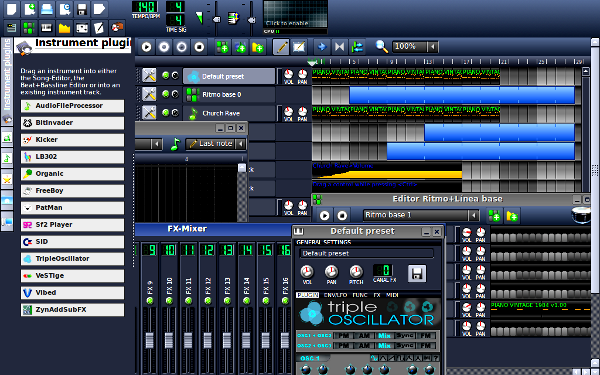
Task: Show the Beat+Bassline Editor toolbar icon
Action: coord(29,28)
